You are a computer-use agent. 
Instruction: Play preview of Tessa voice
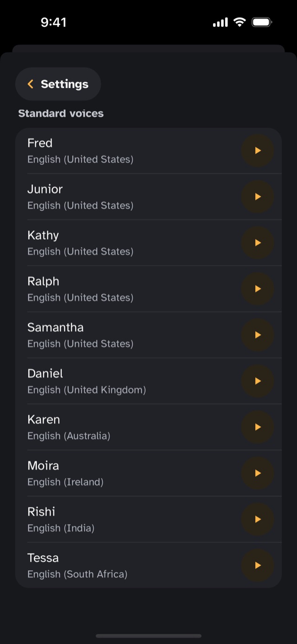tap(258, 565)
